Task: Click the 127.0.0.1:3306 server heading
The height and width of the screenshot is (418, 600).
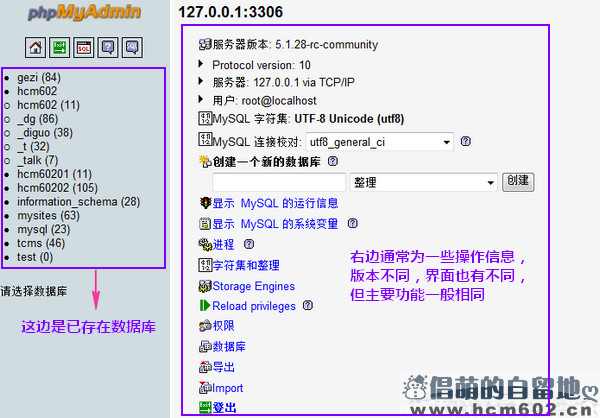Action: [x=231, y=12]
